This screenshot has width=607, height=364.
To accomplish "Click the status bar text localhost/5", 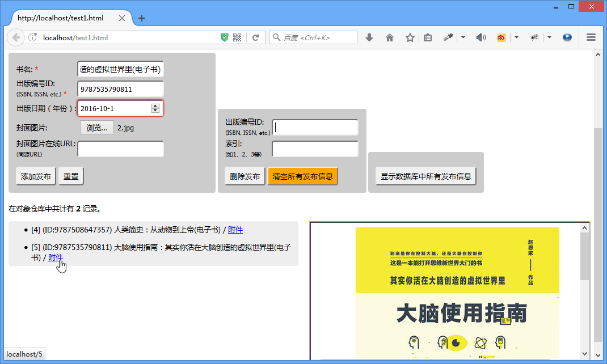I will [x=24, y=354].
